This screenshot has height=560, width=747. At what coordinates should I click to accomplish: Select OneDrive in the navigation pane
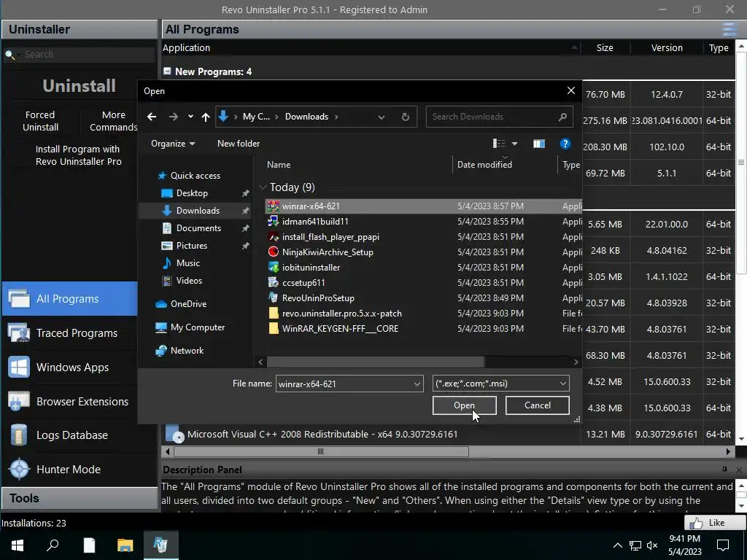pos(188,304)
